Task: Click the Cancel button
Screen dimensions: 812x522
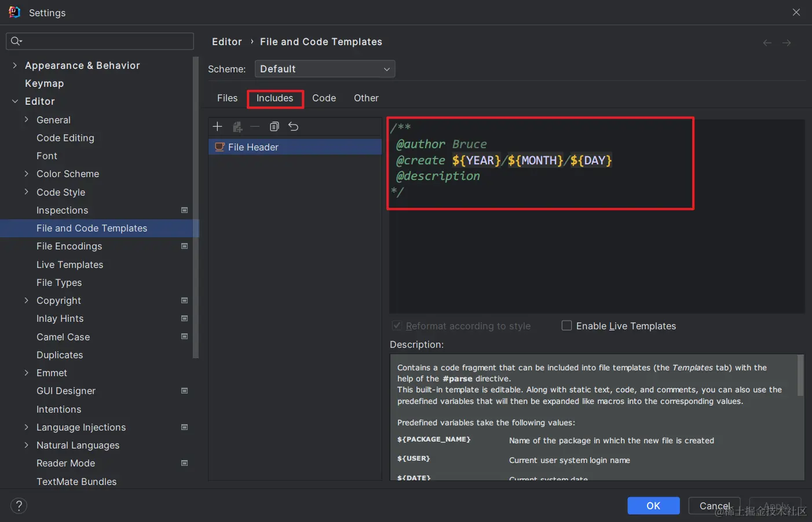Action: click(x=715, y=506)
